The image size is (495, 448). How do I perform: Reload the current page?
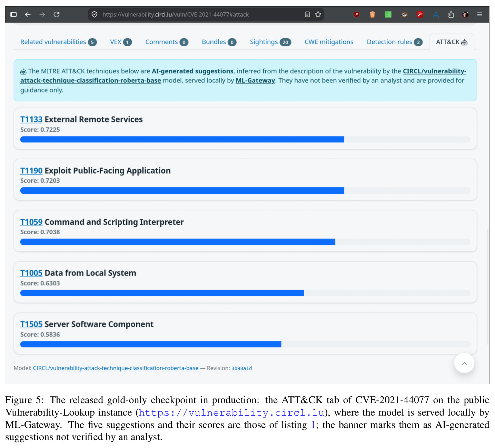[57, 14]
